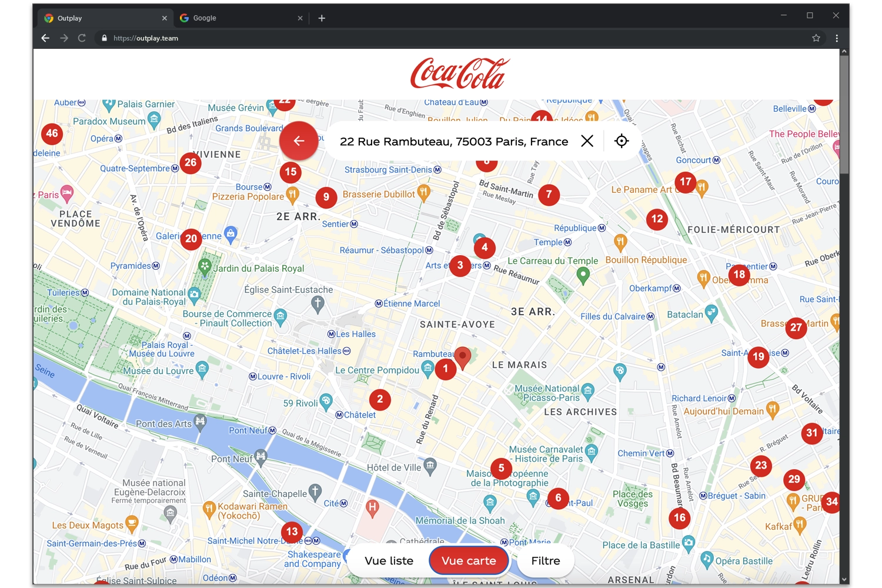Screen dimensions: 882x588
Task: Select map marker number 13
Action: (292, 532)
